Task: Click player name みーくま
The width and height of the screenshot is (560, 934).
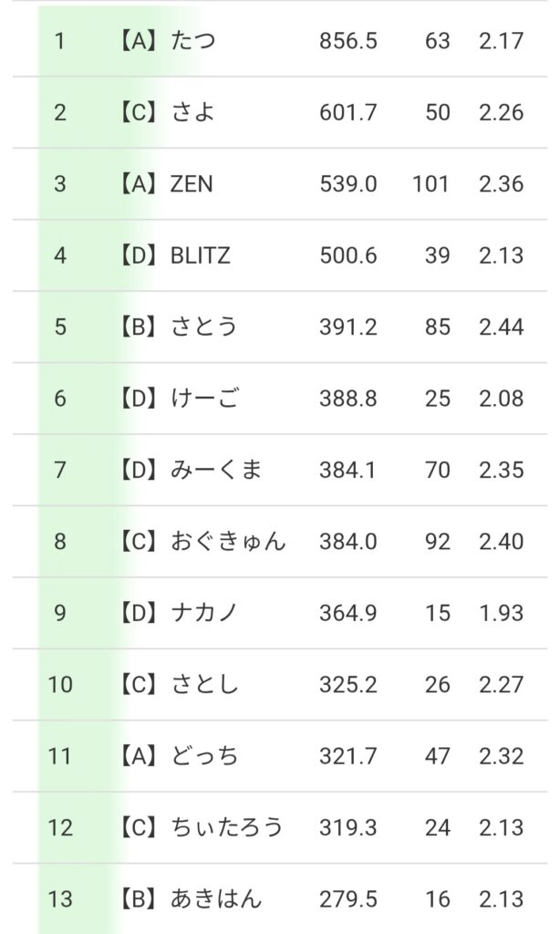Action: (x=217, y=470)
